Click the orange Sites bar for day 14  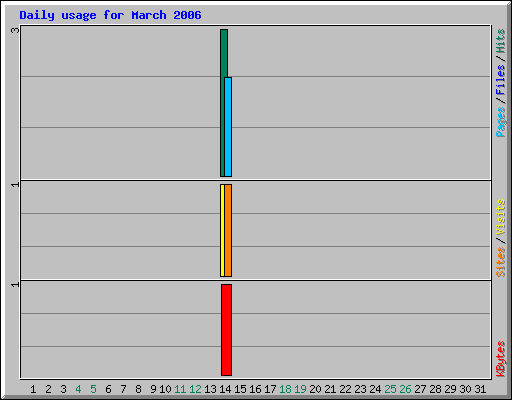[x=228, y=230]
